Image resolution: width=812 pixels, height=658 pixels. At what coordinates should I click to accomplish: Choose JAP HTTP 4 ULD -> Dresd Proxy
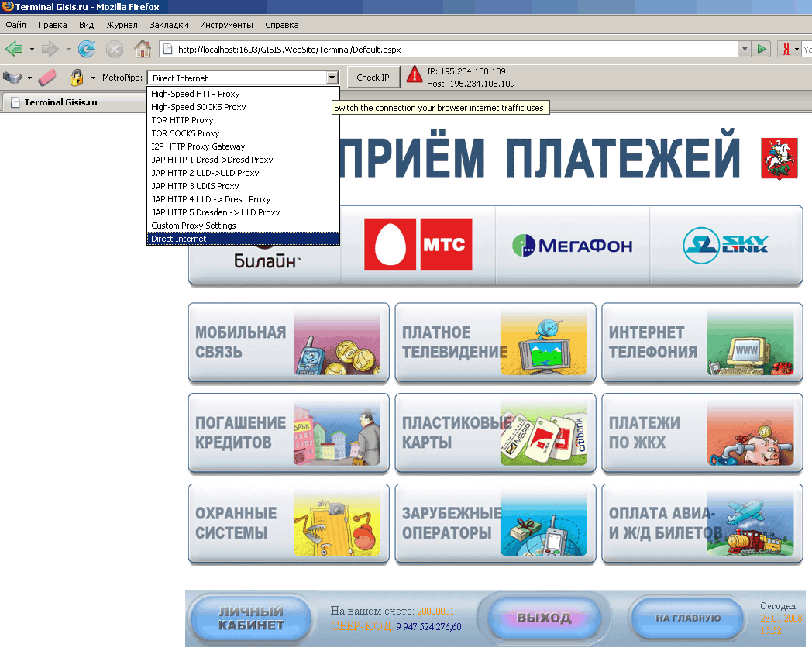(243, 199)
